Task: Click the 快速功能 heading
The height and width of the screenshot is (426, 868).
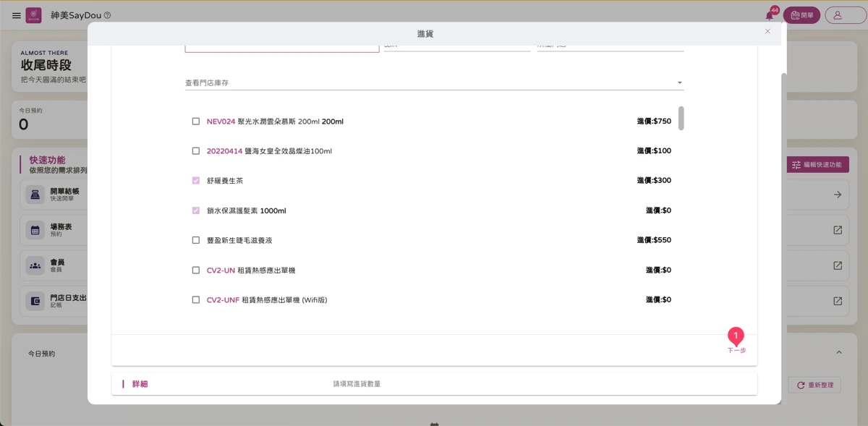Action: point(47,160)
